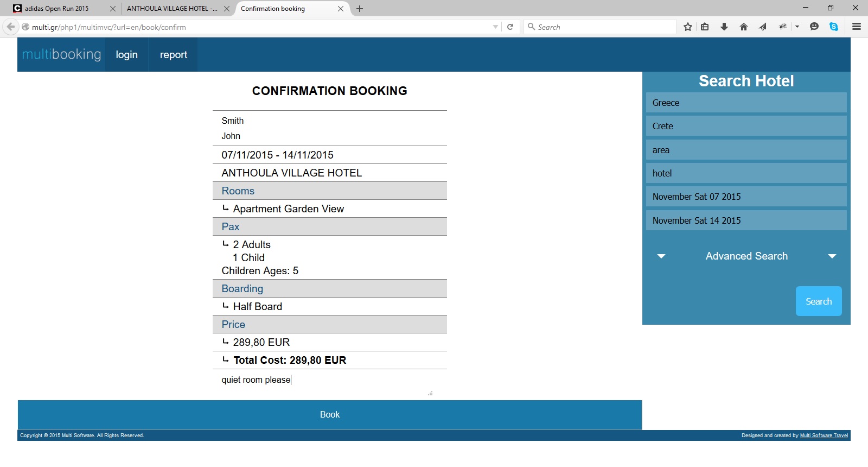
Task: Bookmark this page with the star icon
Action: pos(688,27)
